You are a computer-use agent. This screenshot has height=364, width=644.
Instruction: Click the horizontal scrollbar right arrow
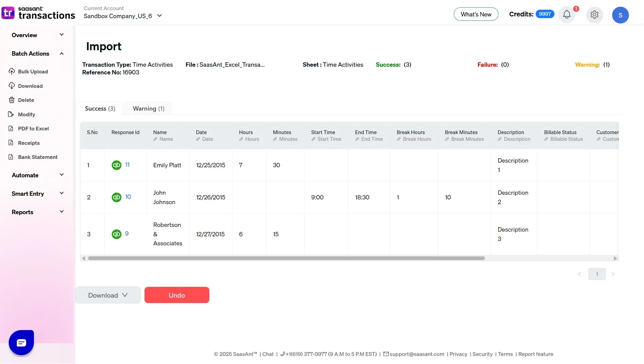pyautogui.click(x=615, y=258)
